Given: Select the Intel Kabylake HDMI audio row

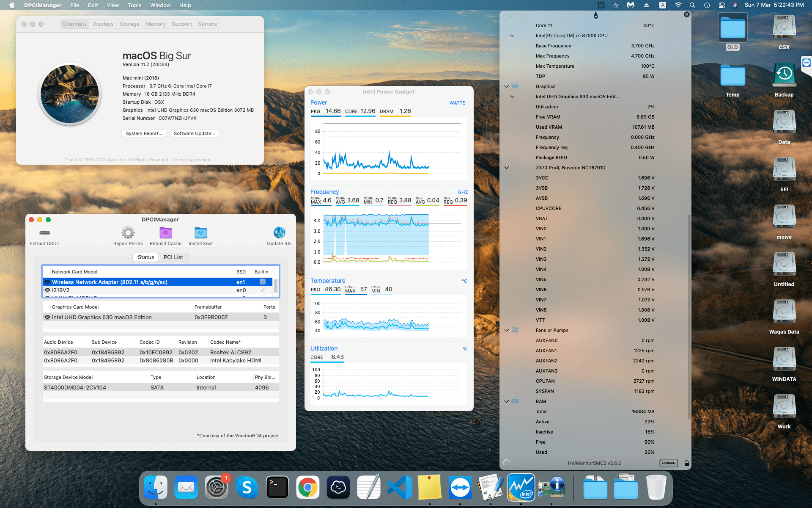Looking at the screenshot, I should pyautogui.click(x=161, y=361).
